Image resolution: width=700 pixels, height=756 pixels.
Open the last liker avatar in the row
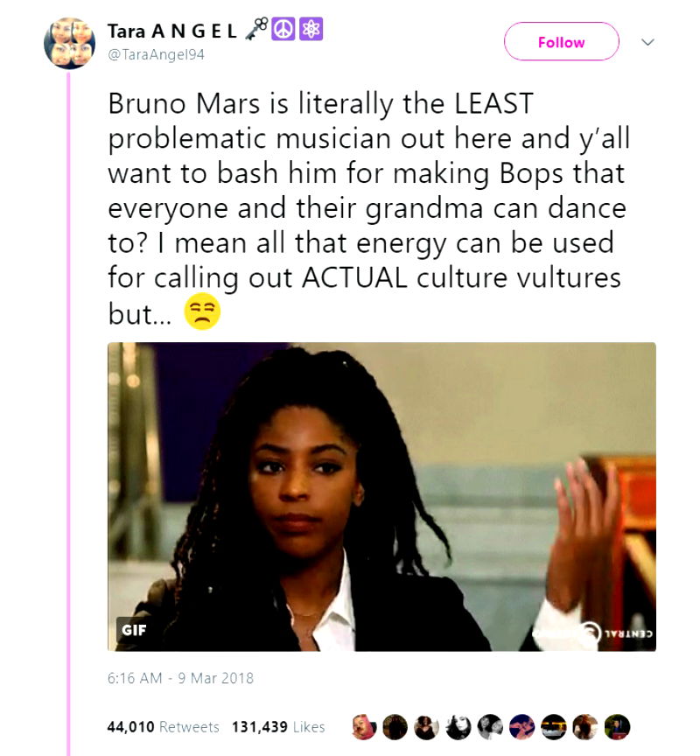pyautogui.click(x=617, y=727)
